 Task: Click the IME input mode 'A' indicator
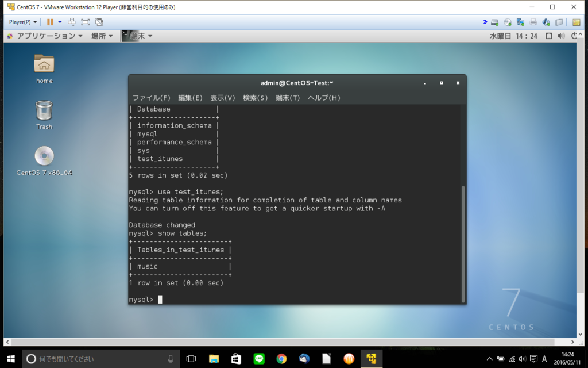(x=544, y=359)
